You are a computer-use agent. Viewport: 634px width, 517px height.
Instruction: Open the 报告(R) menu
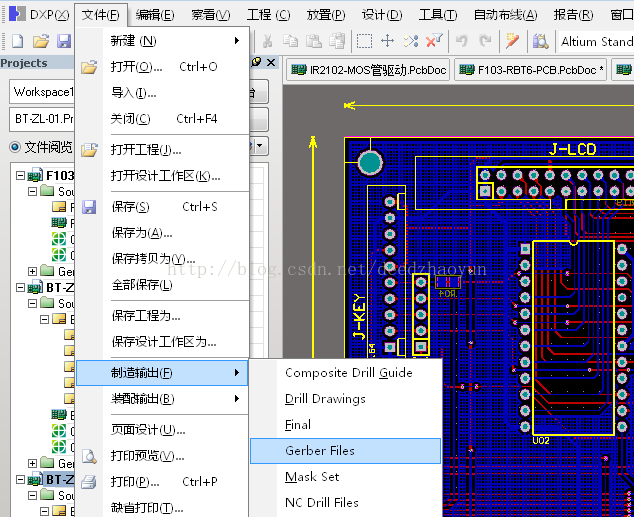coord(573,15)
